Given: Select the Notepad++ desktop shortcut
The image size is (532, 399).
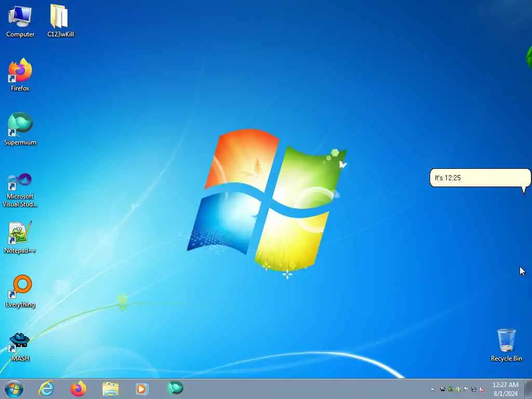Looking at the screenshot, I should [x=20, y=237].
